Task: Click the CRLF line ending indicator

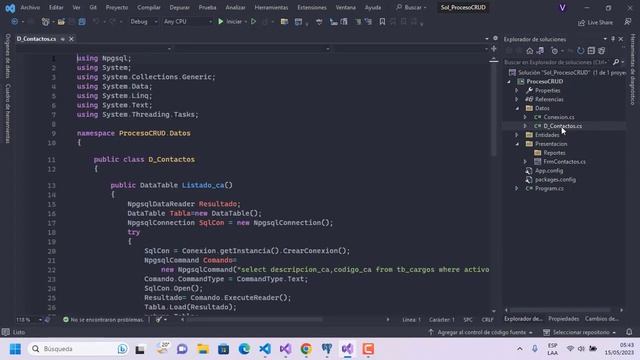Action: 487,320
